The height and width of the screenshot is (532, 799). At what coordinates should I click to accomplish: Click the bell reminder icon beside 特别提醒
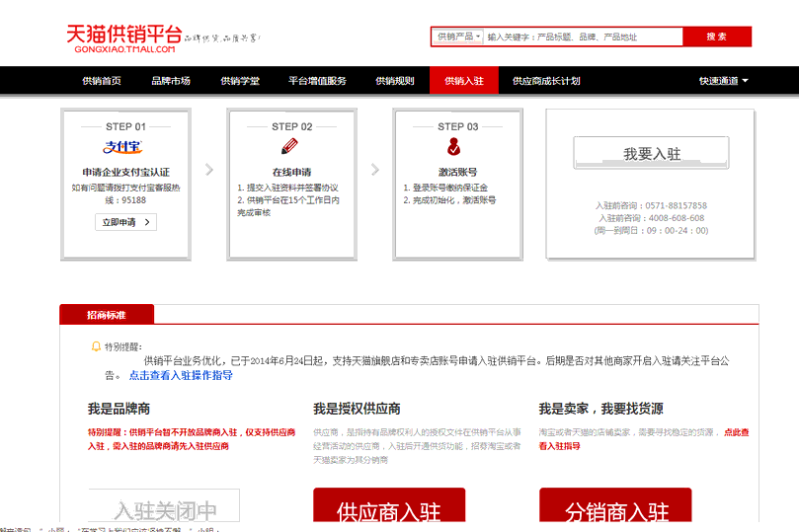(95, 346)
